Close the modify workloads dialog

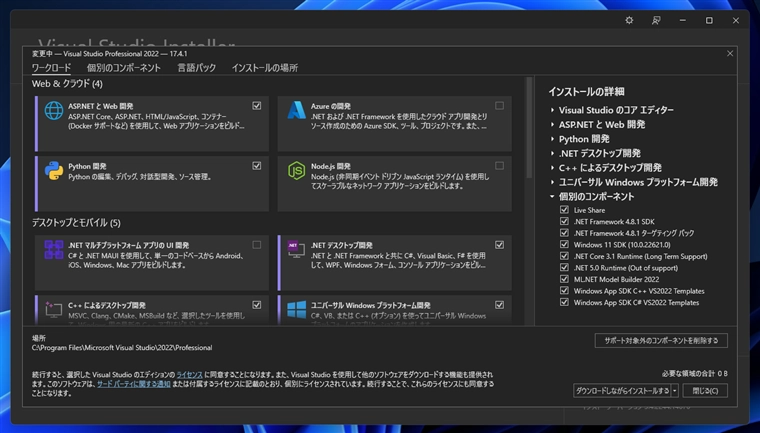tap(730, 53)
